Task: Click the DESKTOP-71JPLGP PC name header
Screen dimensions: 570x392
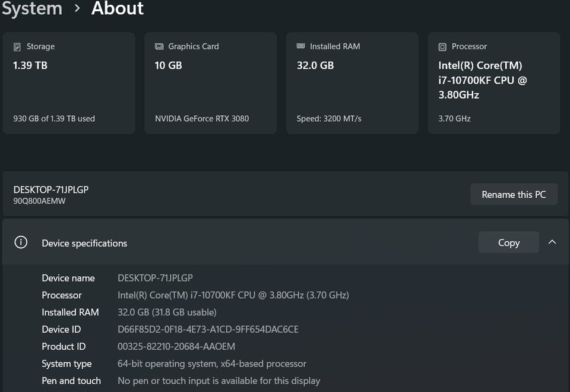Action: pyautogui.click(x=51, y=189)
